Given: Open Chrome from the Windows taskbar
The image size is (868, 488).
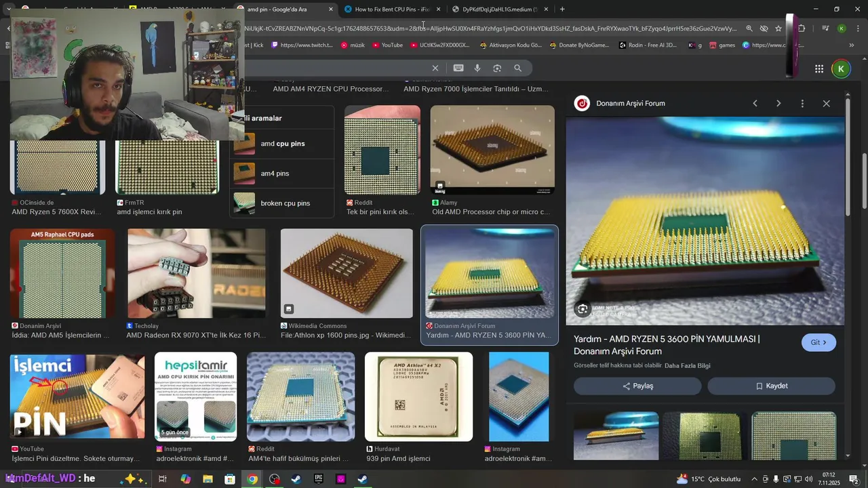Looking at the screenshot, I should click(x=252, y=479).
